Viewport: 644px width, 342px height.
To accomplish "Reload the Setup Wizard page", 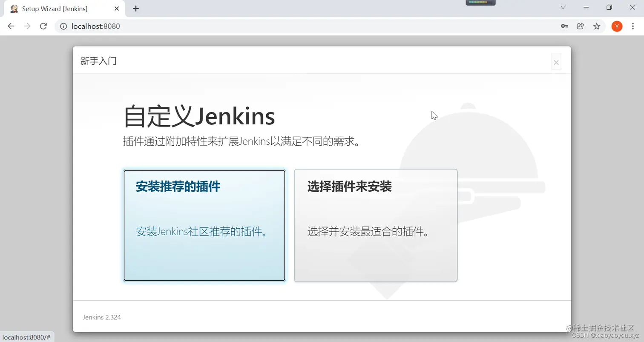I will 43,26.
